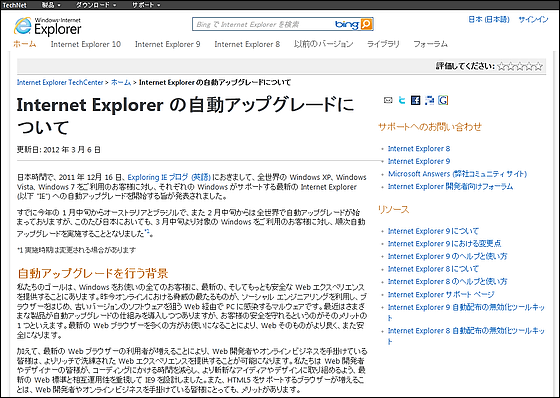Open Internet Explorer 8 について link
Screen dimensions: 560x398
coord(433,269)
